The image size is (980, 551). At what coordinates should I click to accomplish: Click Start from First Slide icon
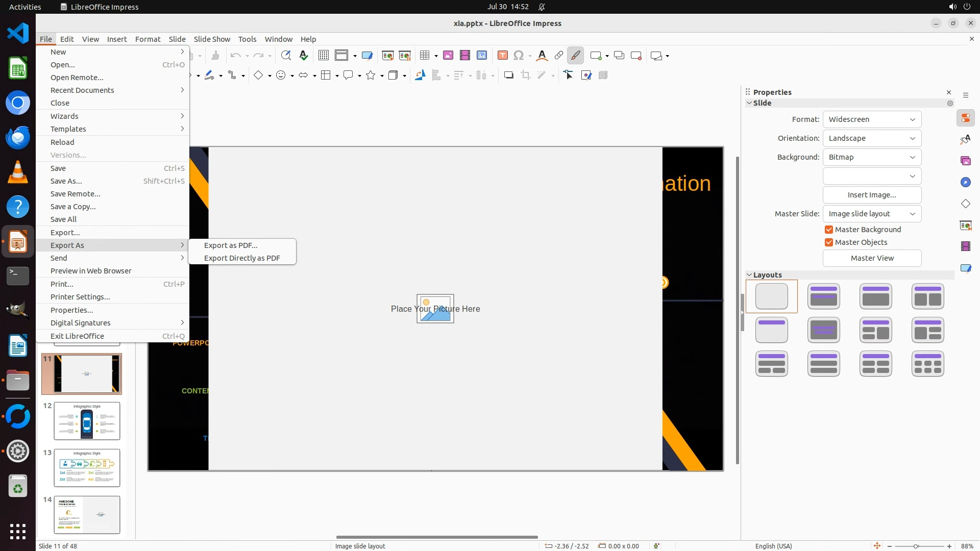pyautogui.click(x=387, y=56)
